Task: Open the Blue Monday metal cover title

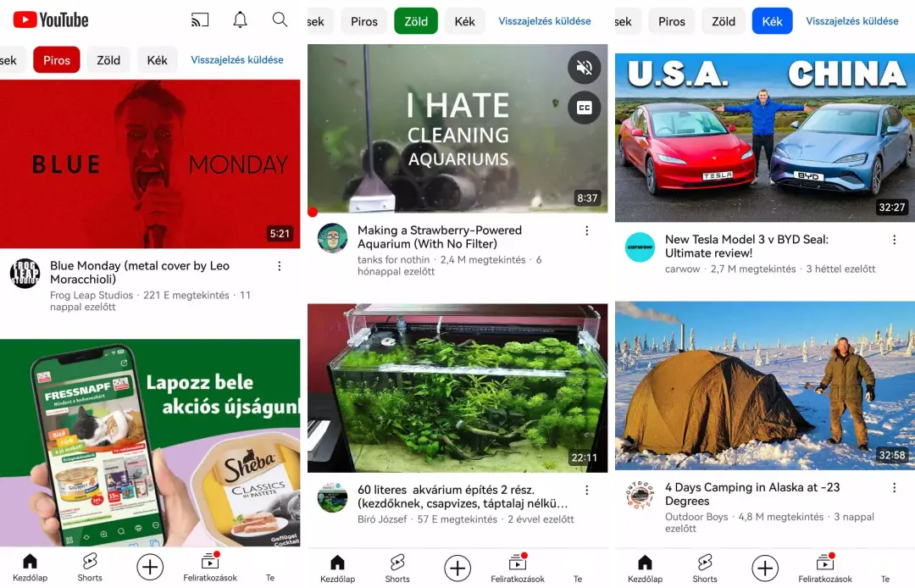Action: click(x=140, y=273)
